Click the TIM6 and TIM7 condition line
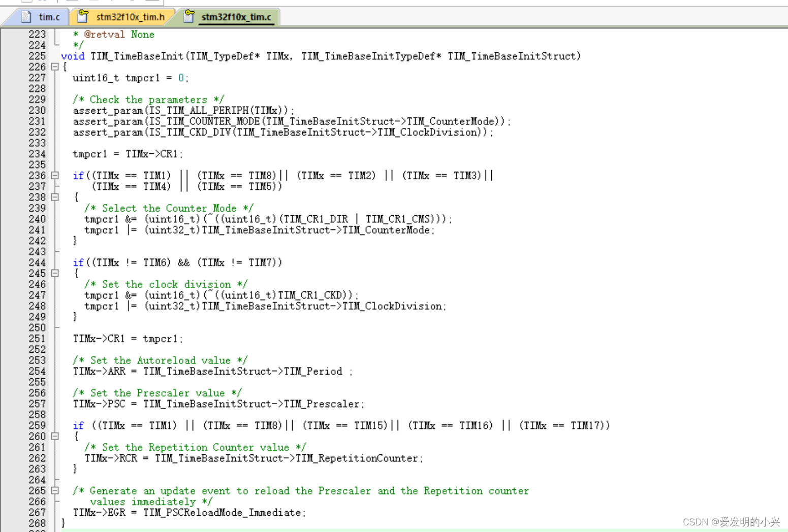Image resolution: width=788 pixels, height=532 pixels. pyautogui.click(x=177, y=263)
